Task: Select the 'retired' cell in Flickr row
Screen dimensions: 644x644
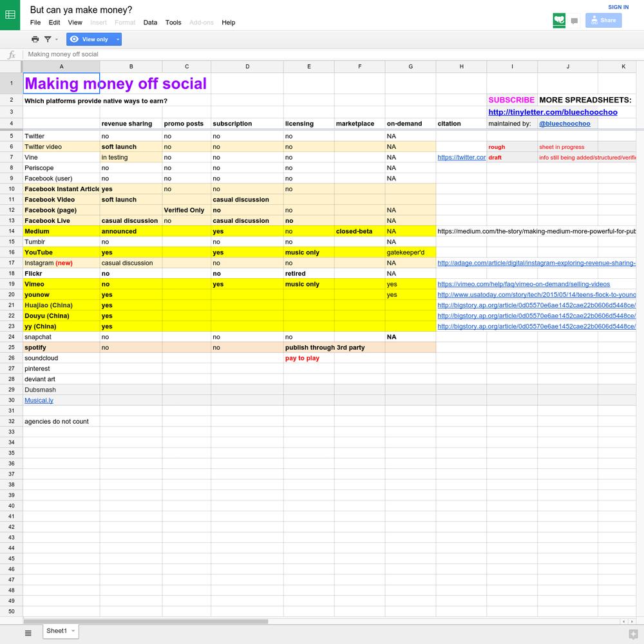Action: click(309, 274)
